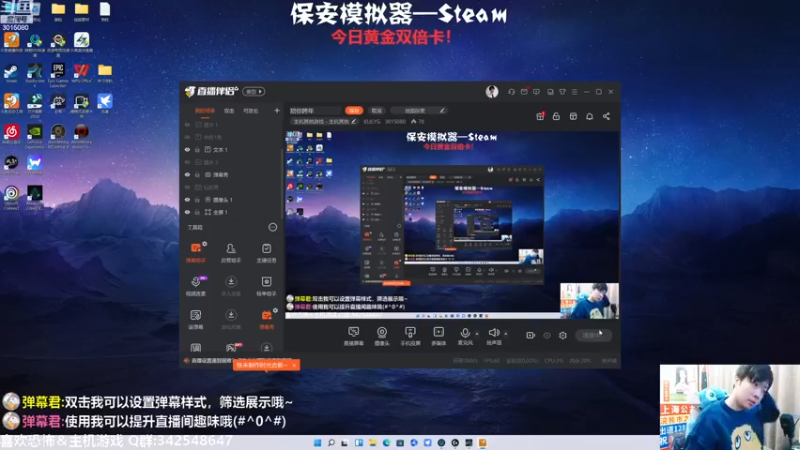Open the orange 弹幕秀 tool
Screen dimensions: 800x450
pos(266,319)
